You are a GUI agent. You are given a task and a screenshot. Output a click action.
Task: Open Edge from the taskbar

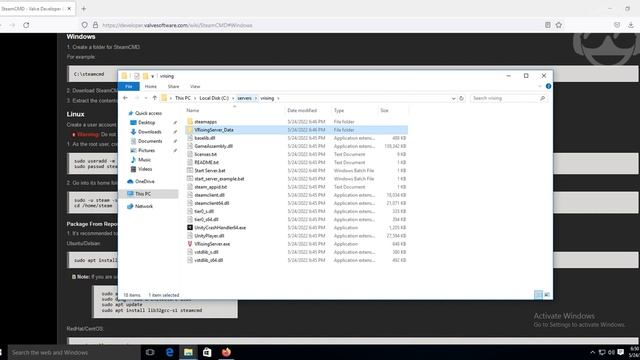tap(169, 352)
